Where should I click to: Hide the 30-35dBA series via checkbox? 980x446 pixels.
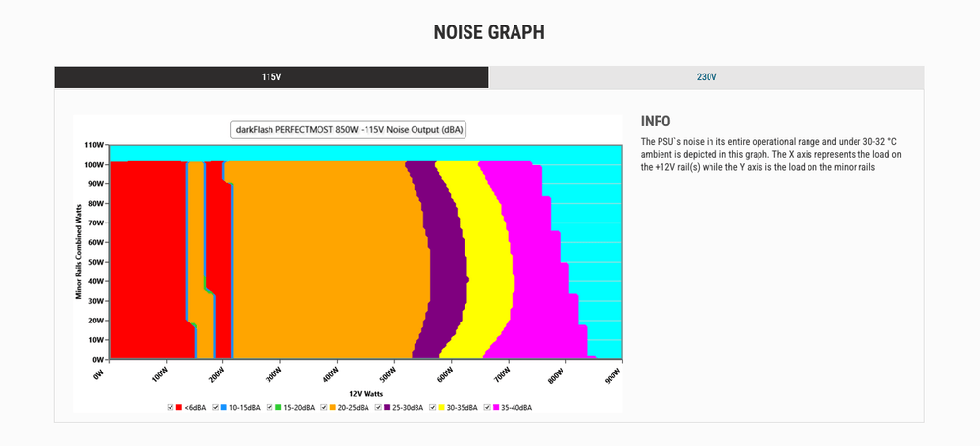[x=431, y=406]
